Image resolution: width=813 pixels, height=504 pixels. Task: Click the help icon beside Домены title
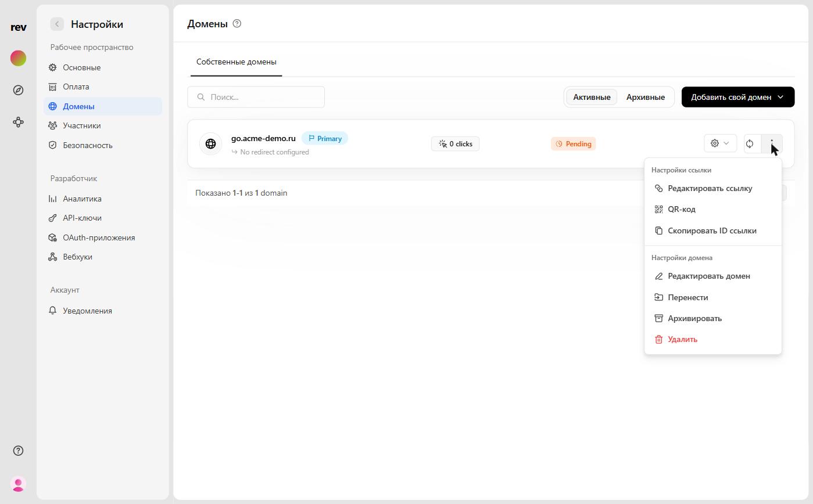point(237,24)
